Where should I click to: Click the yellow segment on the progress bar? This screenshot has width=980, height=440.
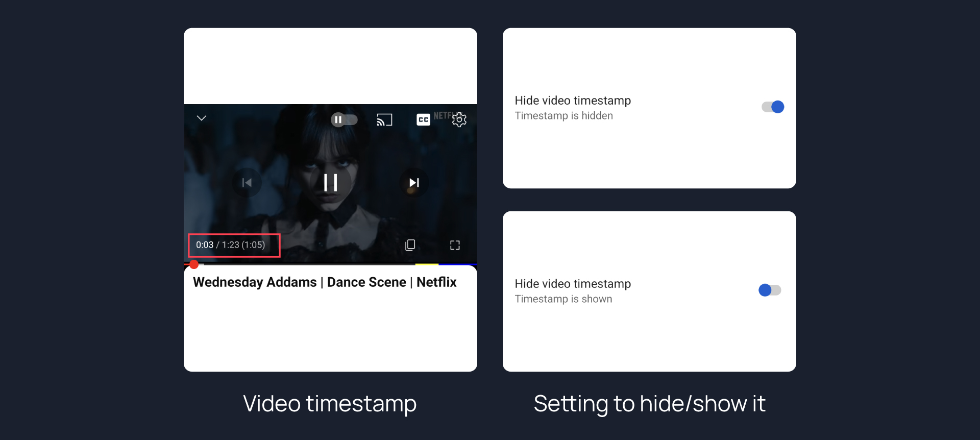click(427, 264)
